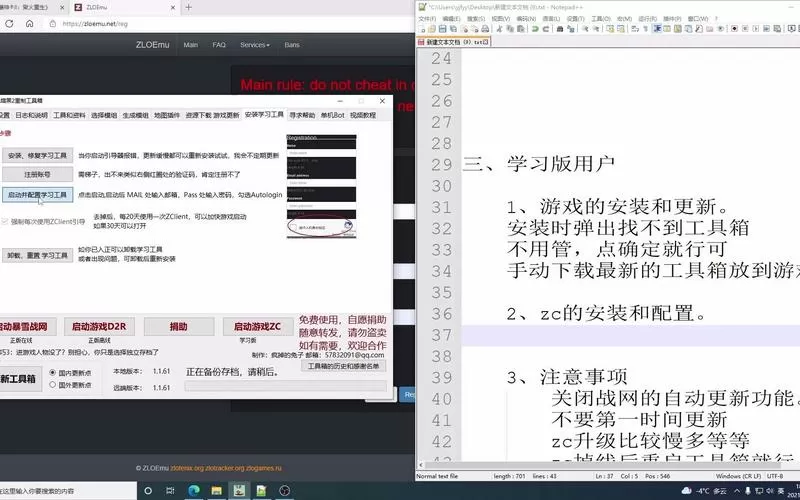Click the Print icon in Notepad++ toolbar
This screenshot has height=500, width=800.
click(x=485, y=29)
